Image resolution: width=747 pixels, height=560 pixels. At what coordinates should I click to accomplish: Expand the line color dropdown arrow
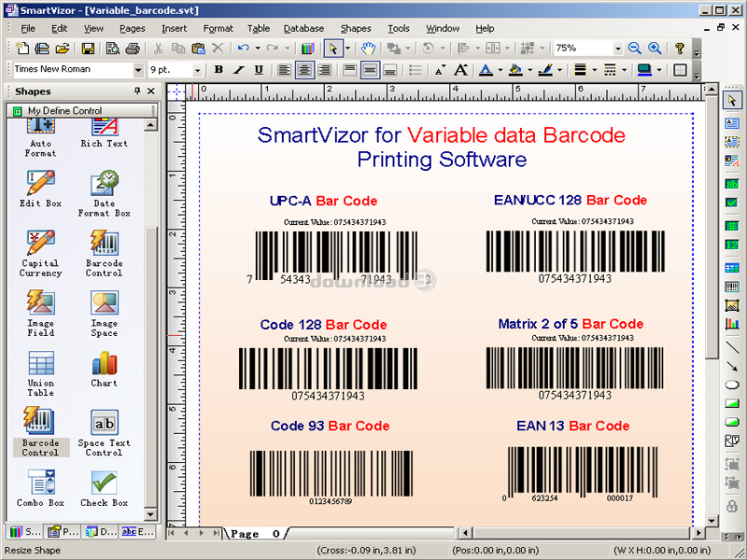(559, 70)
